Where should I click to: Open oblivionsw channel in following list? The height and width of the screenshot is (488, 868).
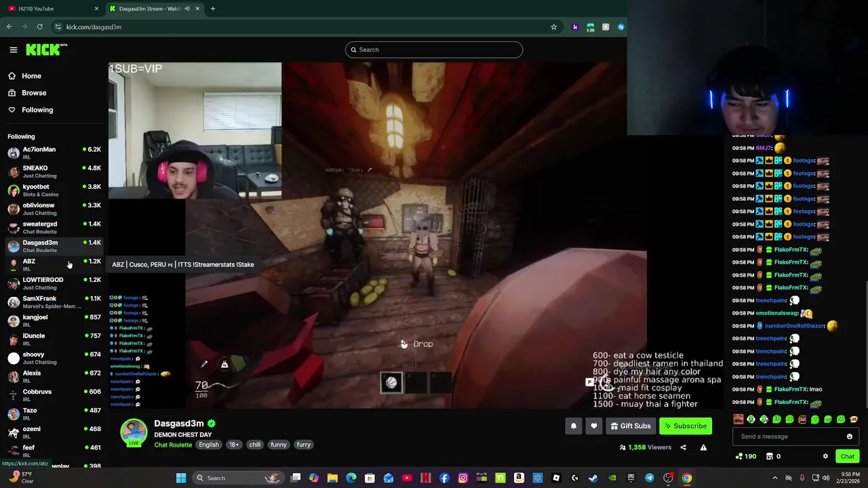pyautogui.click(x=54, y=209)
